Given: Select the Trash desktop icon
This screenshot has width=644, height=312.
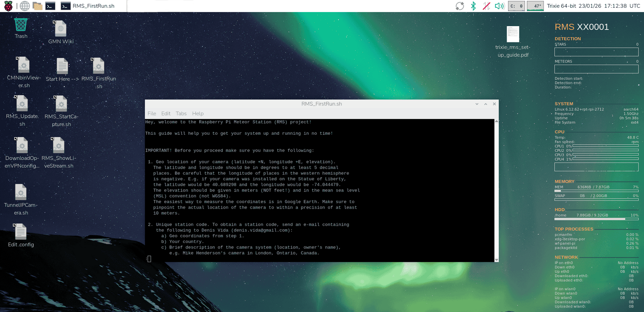Looking at the screenshot, I should (21, 28).
